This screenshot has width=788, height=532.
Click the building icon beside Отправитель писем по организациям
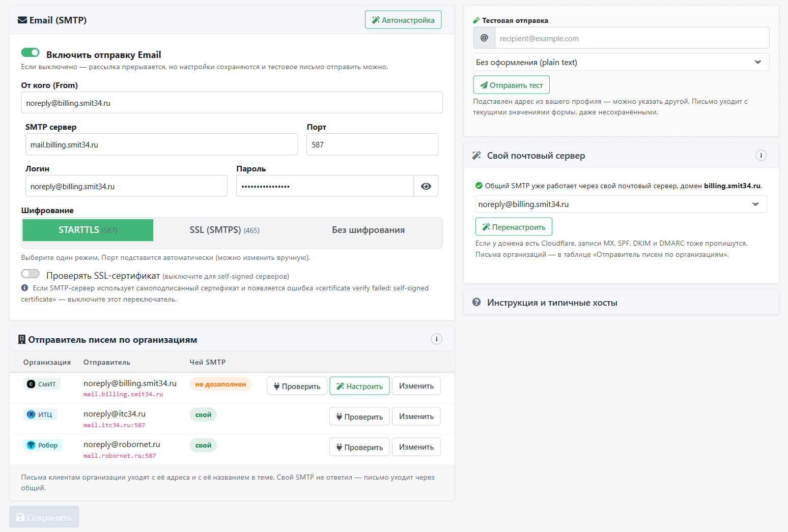pyautogui.click(x=22, y=339)
